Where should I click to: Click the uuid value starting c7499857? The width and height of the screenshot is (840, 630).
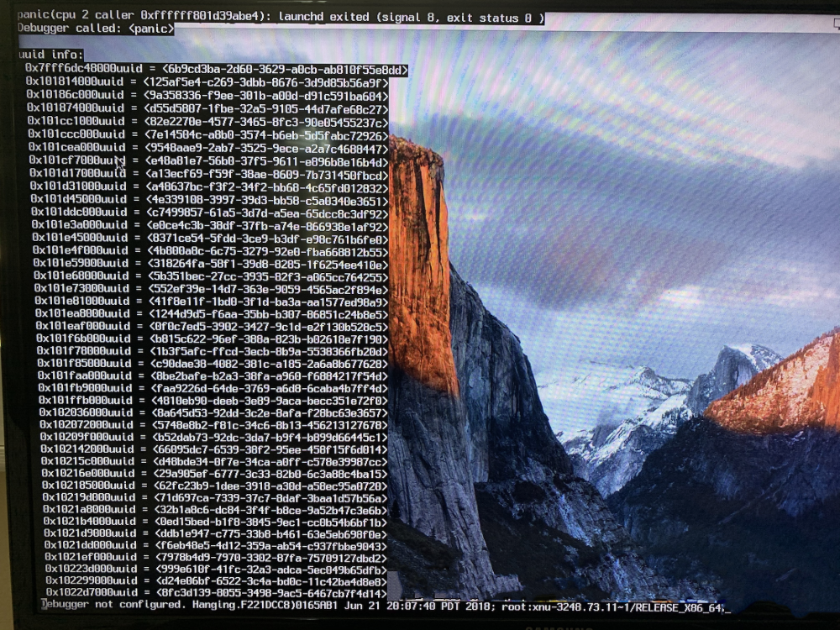coord(267,213)
